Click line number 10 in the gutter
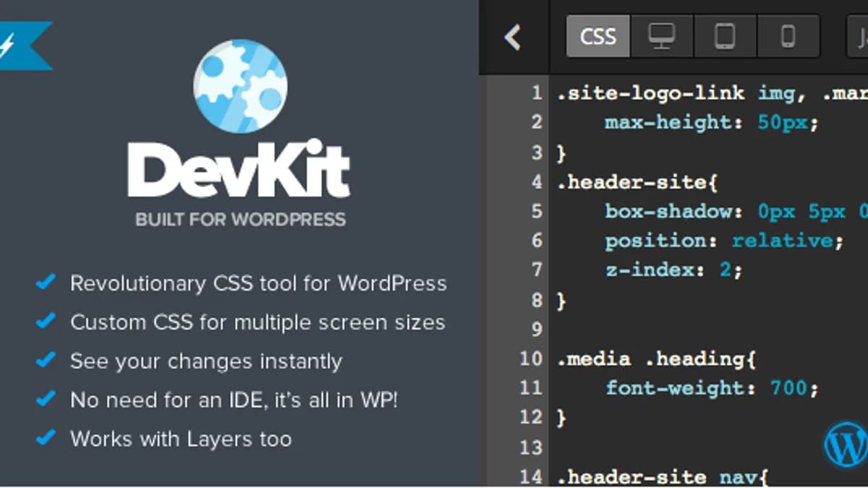868x488 pixels. [x=530, y=359]
